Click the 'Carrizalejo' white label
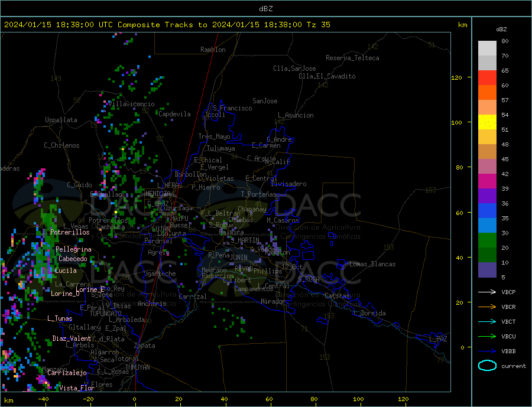Viewport: 532px width, 407px height. [67, 373]
